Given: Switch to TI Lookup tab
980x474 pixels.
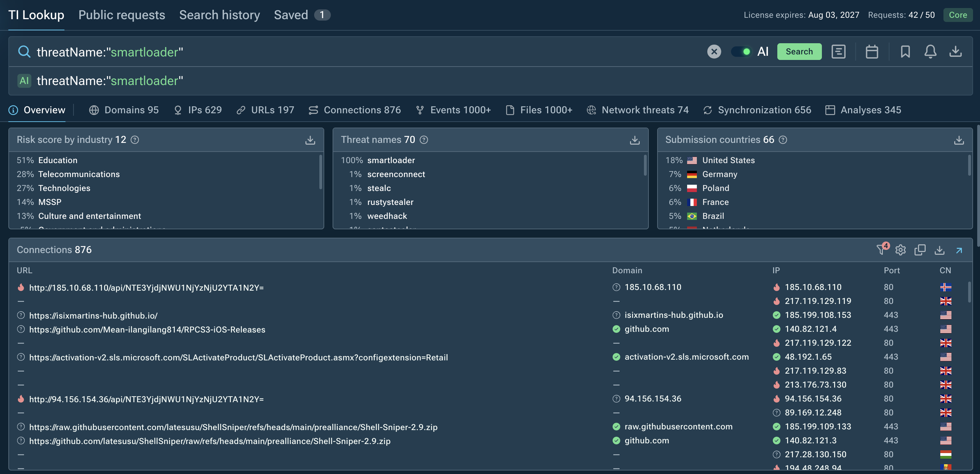Looking at the screenshot, I should click(36, 15).
